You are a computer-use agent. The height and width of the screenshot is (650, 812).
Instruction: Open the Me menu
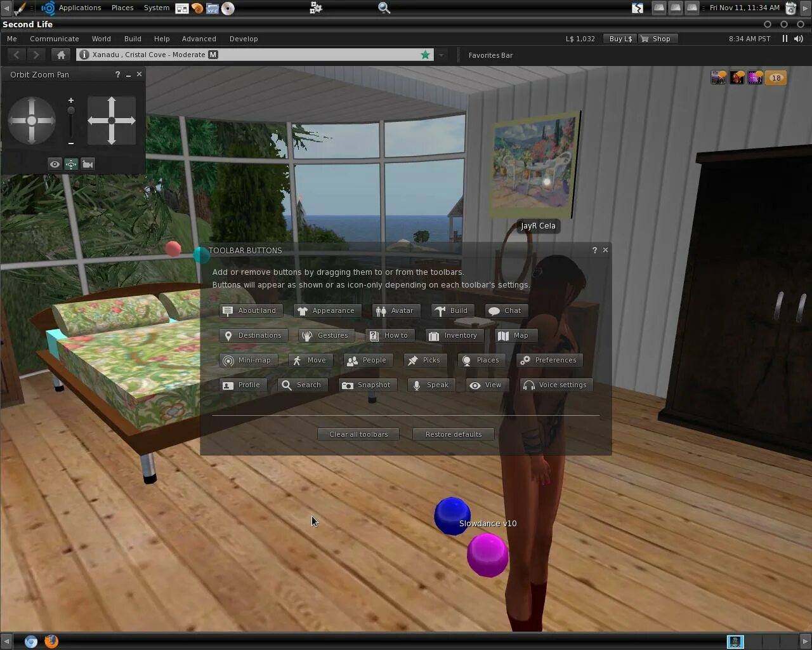click(x=12, y=39)
